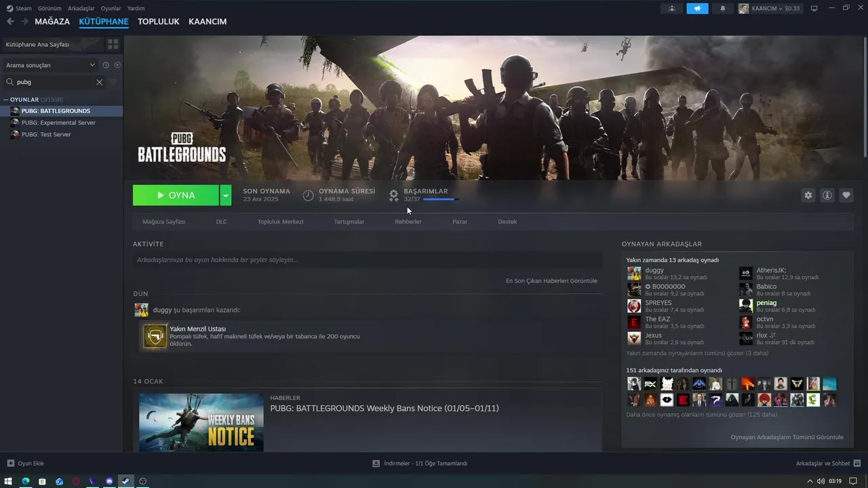The width and height of the screenshot is (868, 488).
Task: Open Discord from taskbar
Action: point(109,481)
